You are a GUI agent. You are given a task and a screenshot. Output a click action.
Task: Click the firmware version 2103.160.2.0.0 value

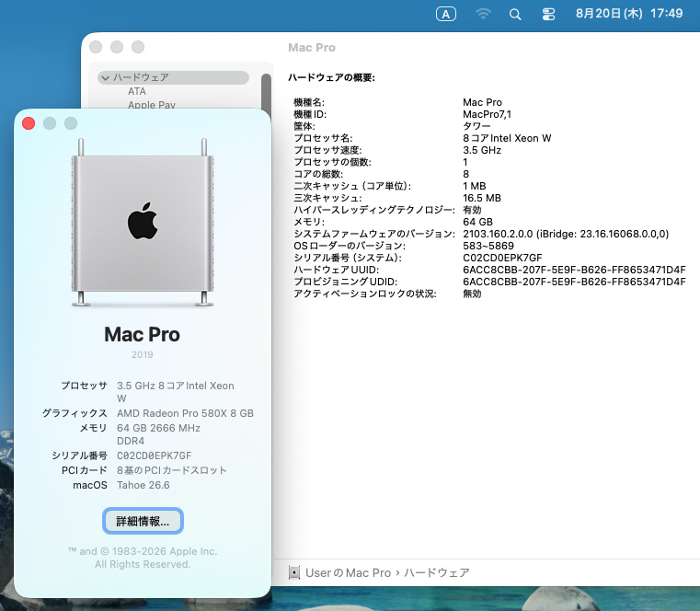point(566,234)
